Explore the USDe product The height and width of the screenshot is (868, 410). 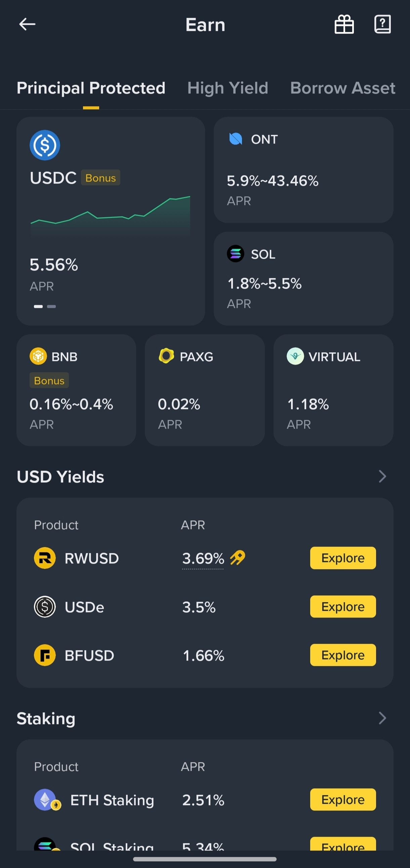(x=343, y=606)
